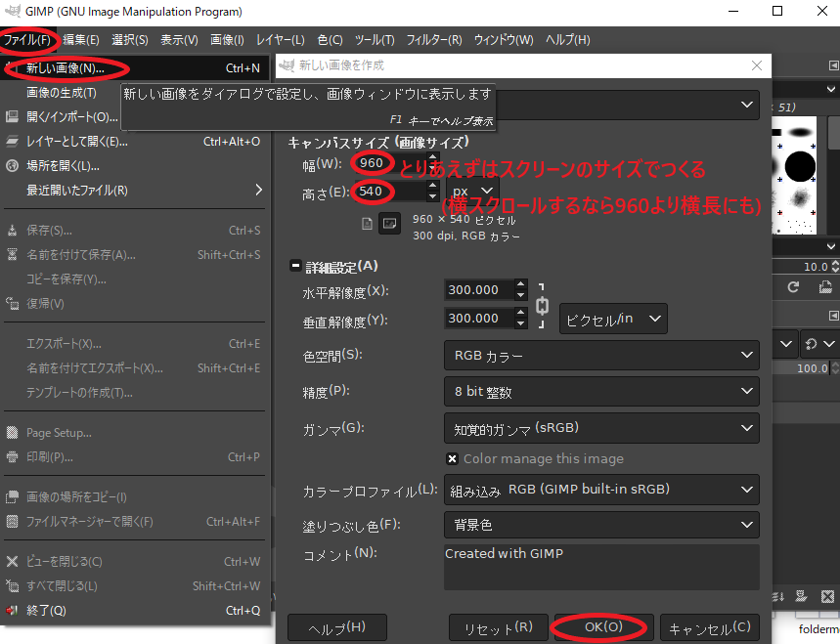Open the ファイル(F) menu
The width and height of the screenshot is (840, 644).
27,40
